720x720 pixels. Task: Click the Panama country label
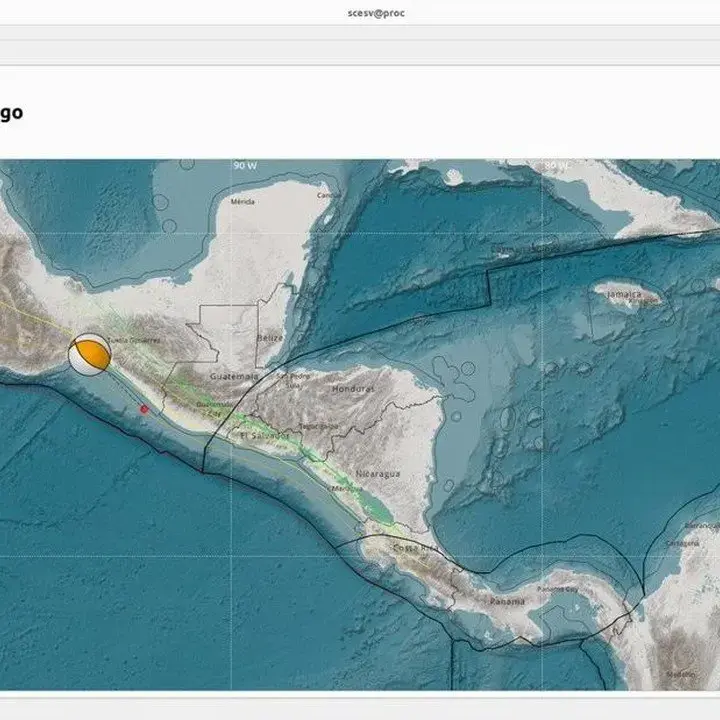click(507, 601)
